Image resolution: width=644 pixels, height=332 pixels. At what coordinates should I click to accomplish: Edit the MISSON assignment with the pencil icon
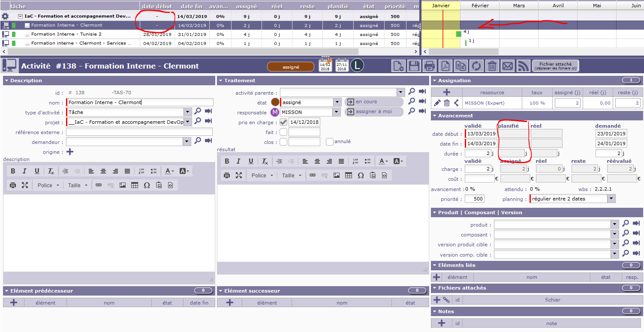(x=437, y=103)
